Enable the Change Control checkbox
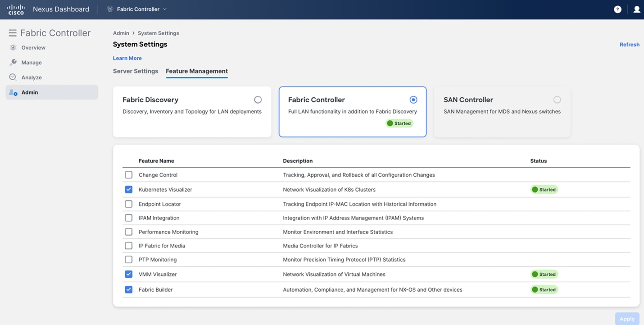Screen dimensions: 644x325 point(129,175)
